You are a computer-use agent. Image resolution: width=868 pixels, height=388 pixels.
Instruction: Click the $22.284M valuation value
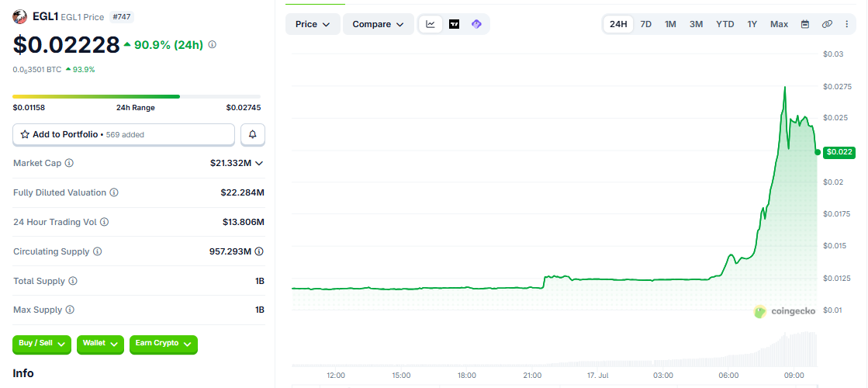[x=243, y=192]
